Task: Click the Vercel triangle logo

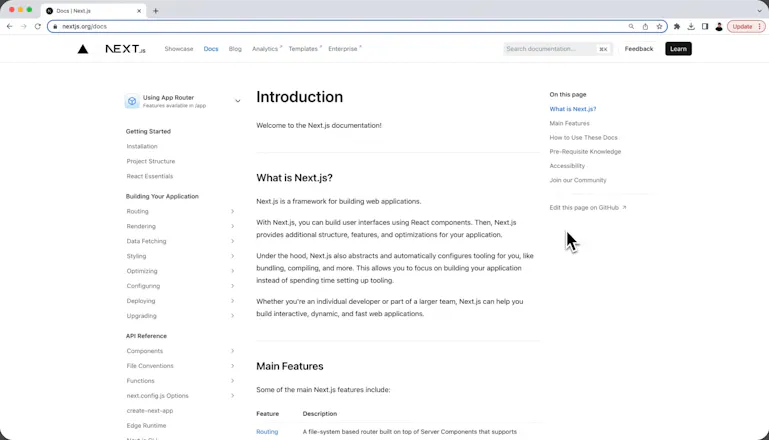Action: (83, 49)
